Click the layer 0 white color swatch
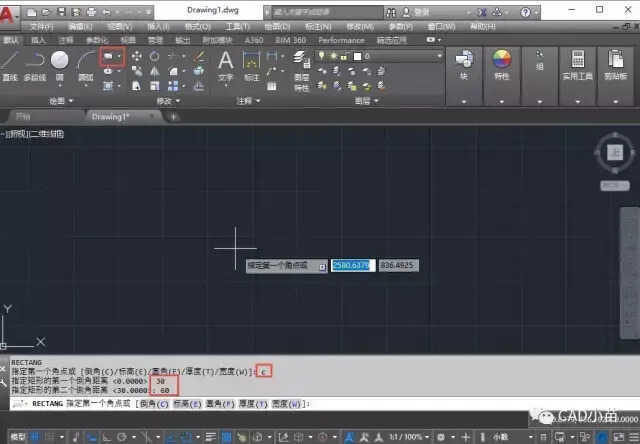The width and height of the screenshot is (640, 444). click(x=358, y=56)
